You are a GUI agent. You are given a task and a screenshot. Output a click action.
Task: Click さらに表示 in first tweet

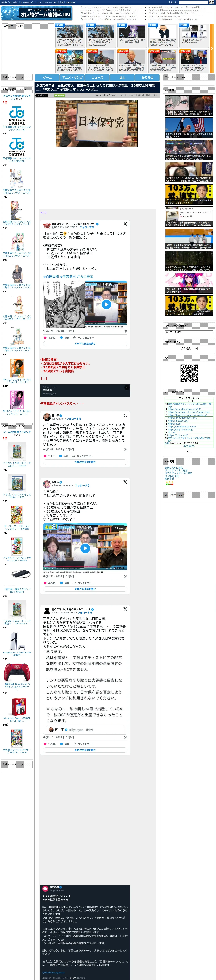tap(85, 277)
